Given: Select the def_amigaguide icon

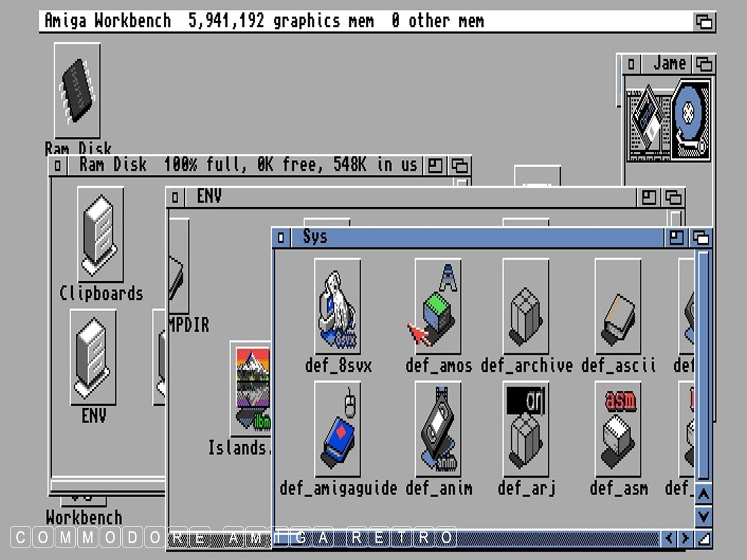Looking at the screenshot, I should point(337,429).
